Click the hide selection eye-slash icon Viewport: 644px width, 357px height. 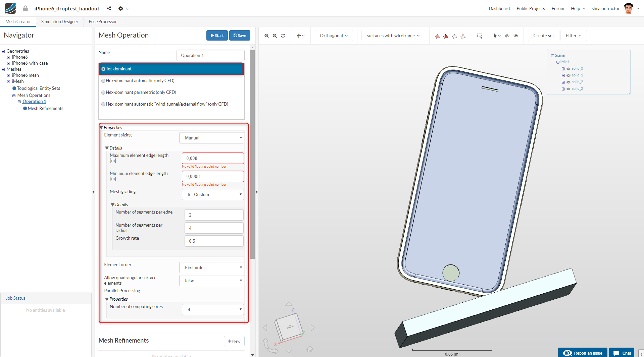tap(507, 36)
